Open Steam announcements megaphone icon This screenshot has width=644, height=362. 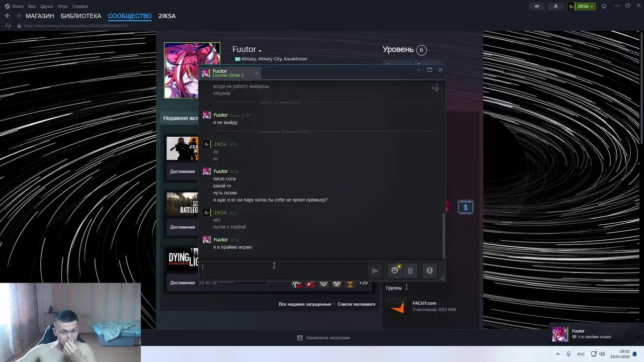pyautogui.click(x=537, y=7)
